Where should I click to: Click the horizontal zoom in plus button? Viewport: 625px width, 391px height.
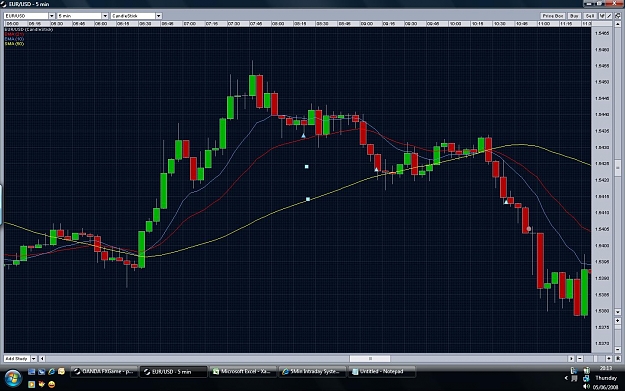pyautogui.click(x=609, y=359)
